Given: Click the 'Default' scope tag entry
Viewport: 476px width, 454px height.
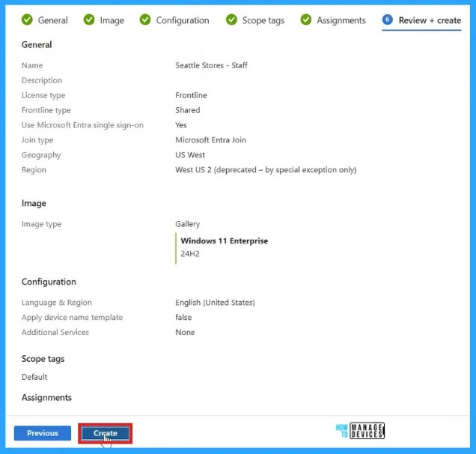Looking at the screenshot, I should (34, 377).
